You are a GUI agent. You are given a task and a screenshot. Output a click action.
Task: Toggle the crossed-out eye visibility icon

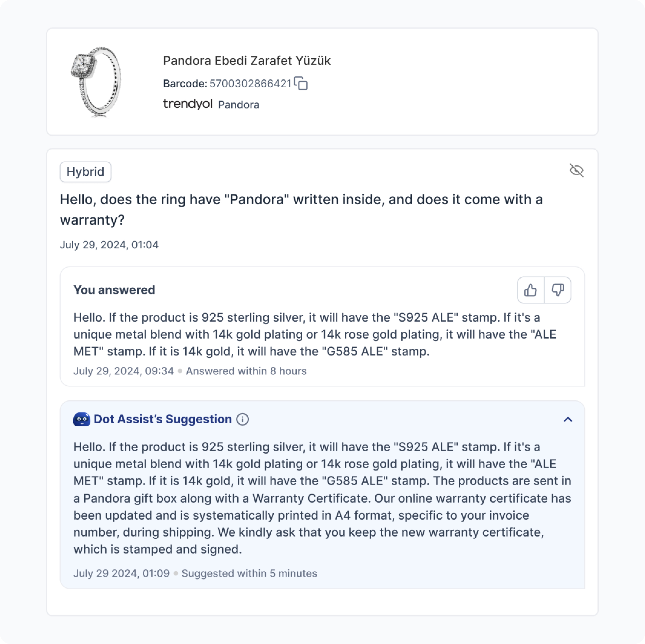(577, 170)
